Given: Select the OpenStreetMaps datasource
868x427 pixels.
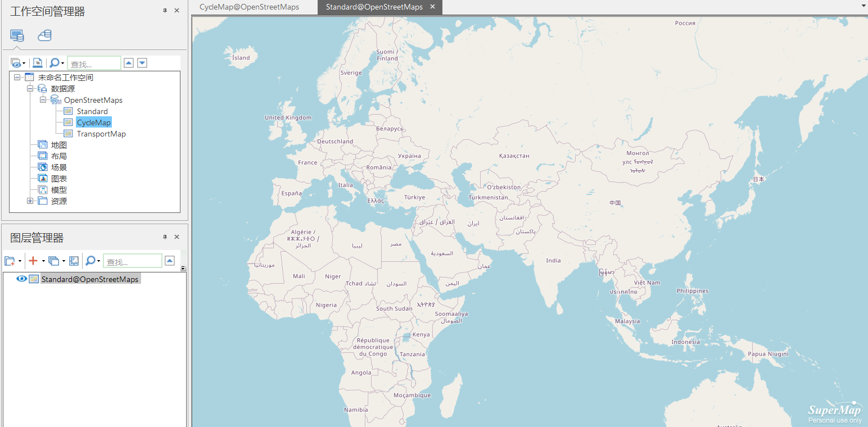Looking at the screenshot, I should pos(93,100).
